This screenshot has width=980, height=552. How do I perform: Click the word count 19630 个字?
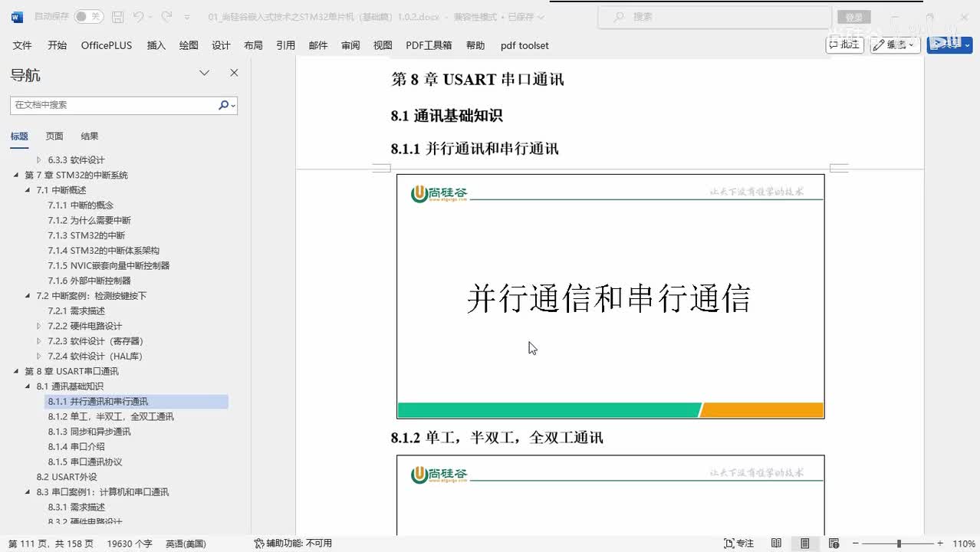coord(129,544)
